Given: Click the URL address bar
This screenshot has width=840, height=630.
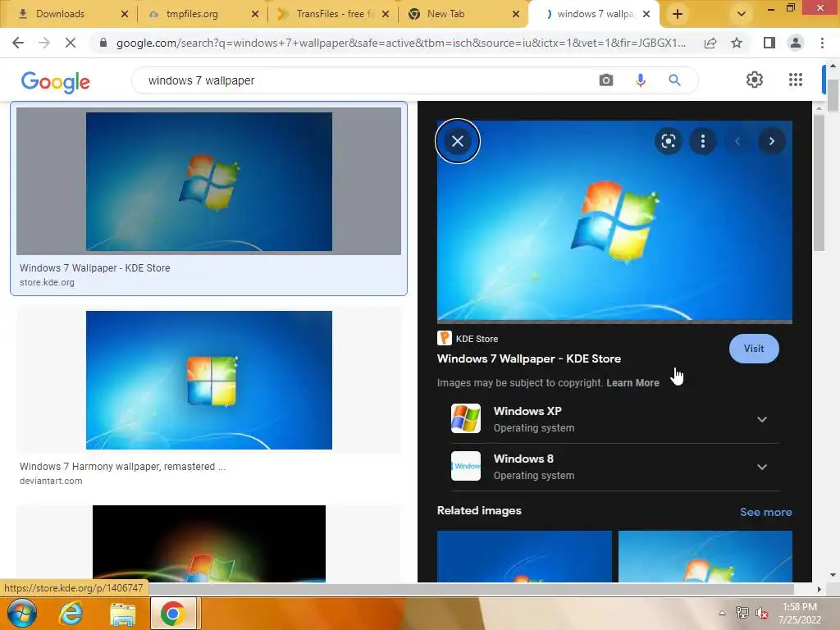Looking at the screenshot, I should 400,43.
